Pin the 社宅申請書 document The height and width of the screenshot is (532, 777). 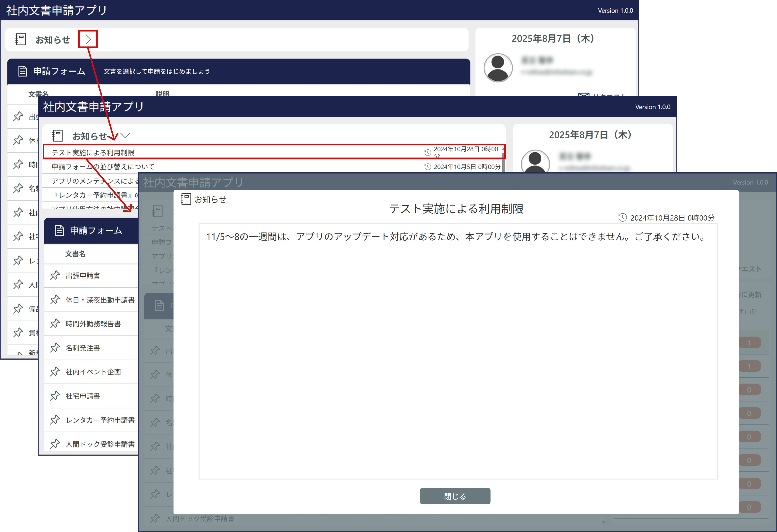click(55, 396)
